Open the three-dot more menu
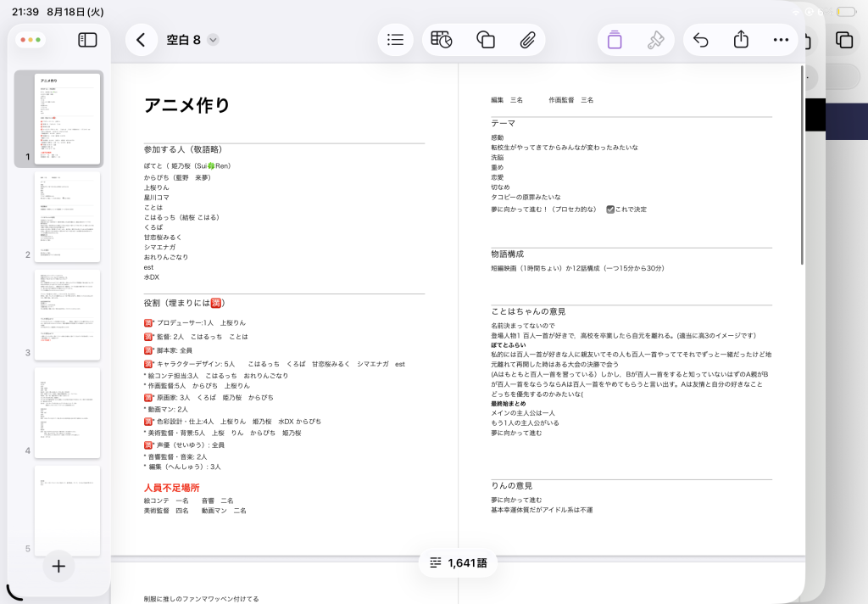Screen dimensions: 868x604 coord(781,40)
